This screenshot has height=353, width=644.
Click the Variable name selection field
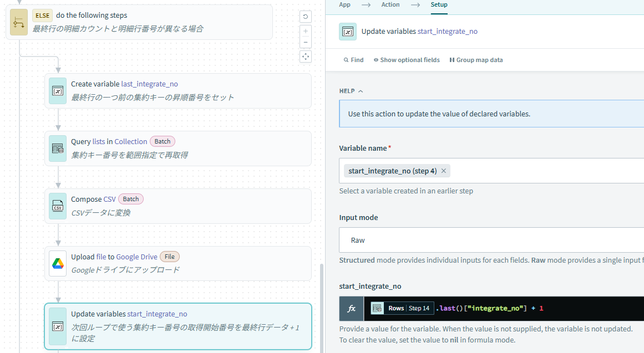coord(491,171)
